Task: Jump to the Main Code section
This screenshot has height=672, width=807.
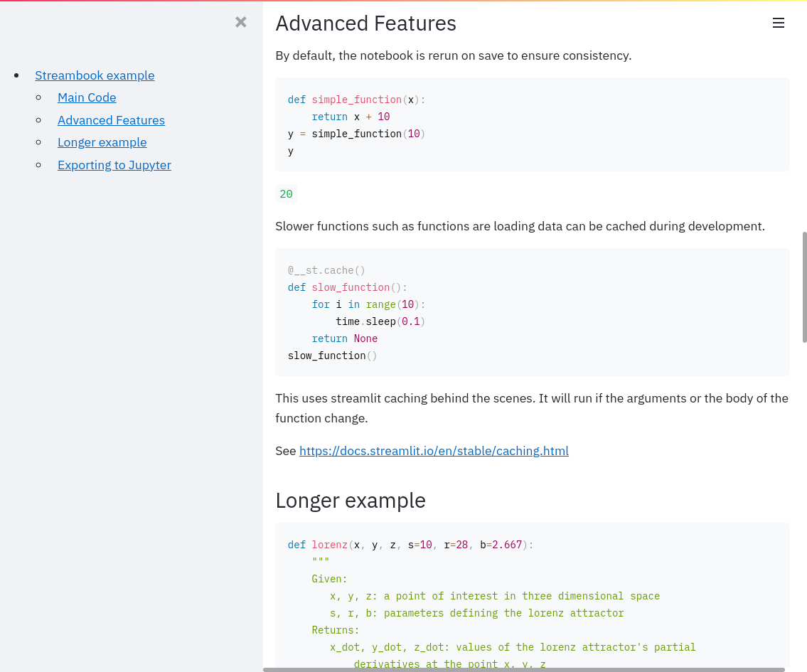Action: coord(87,97)
